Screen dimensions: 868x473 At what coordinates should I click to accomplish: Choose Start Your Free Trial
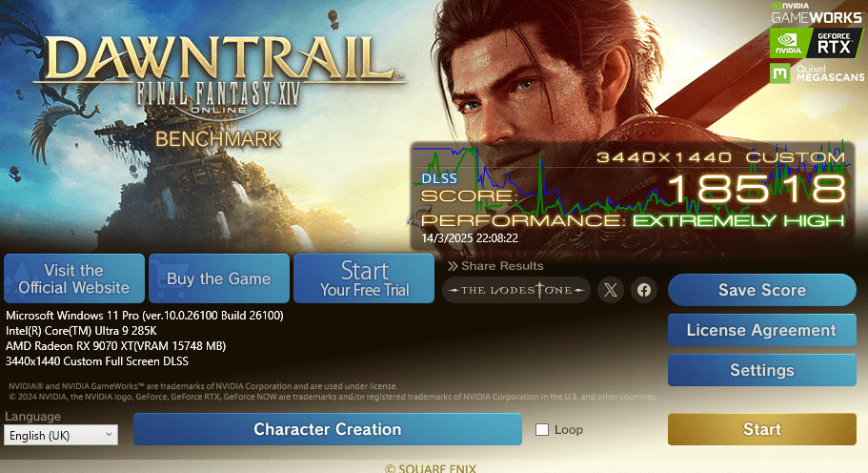click(x=364, y=278)
